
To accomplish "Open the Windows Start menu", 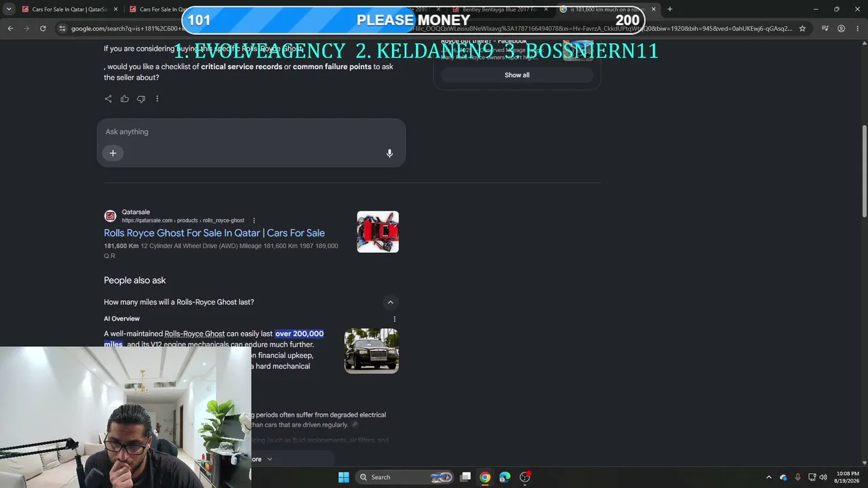I will pyautogui.click(x=344, y=477).
